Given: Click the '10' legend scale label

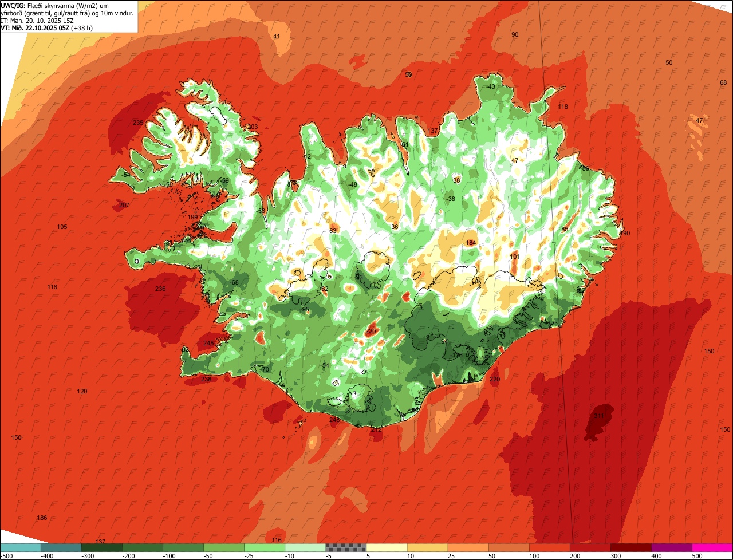Looking at the screenshot, I should [x=411, y=556].
